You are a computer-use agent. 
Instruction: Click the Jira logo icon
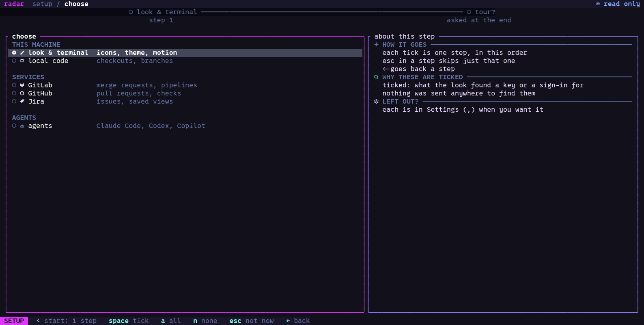click(x=22, y=102)
